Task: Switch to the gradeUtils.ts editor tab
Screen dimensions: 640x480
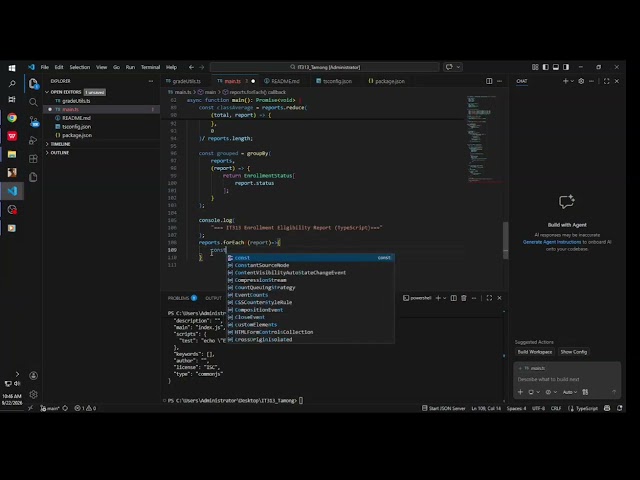Action: pos(184,81)
